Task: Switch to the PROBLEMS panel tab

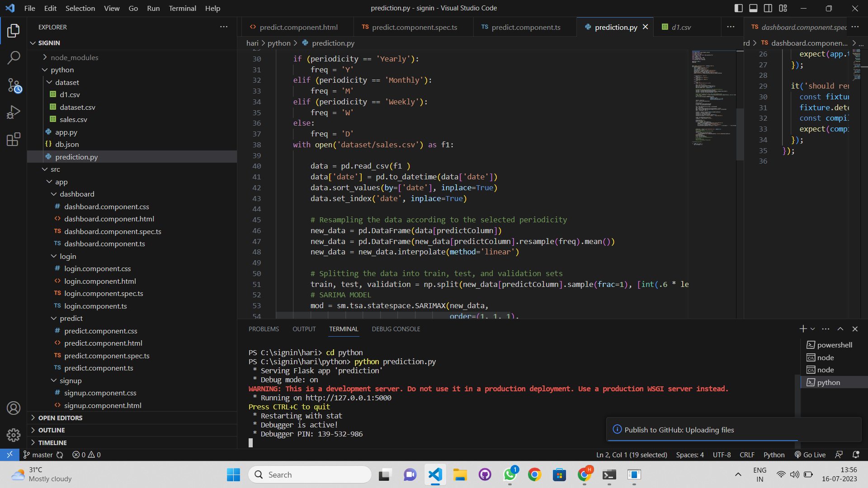Action: point(264,329)
